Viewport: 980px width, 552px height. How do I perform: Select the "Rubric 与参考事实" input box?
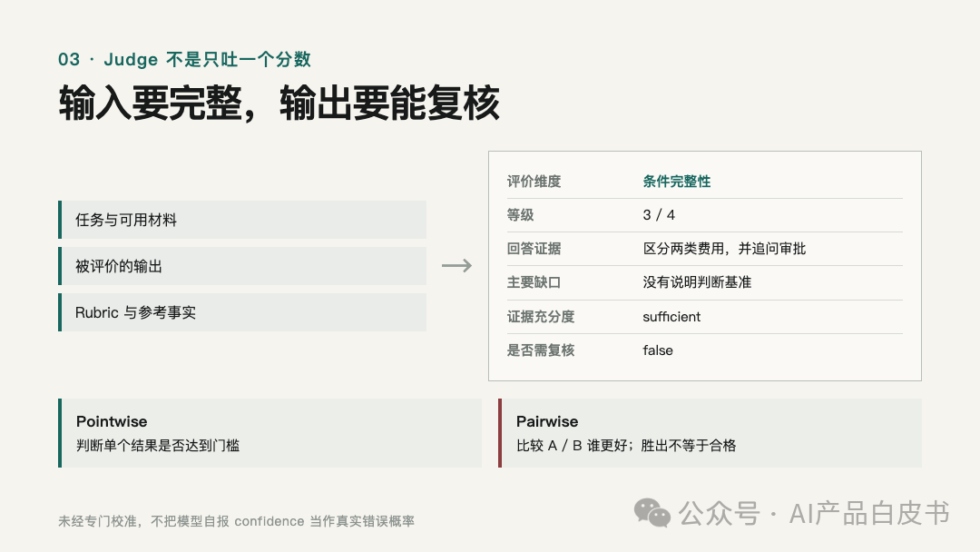tap(242, 312)
